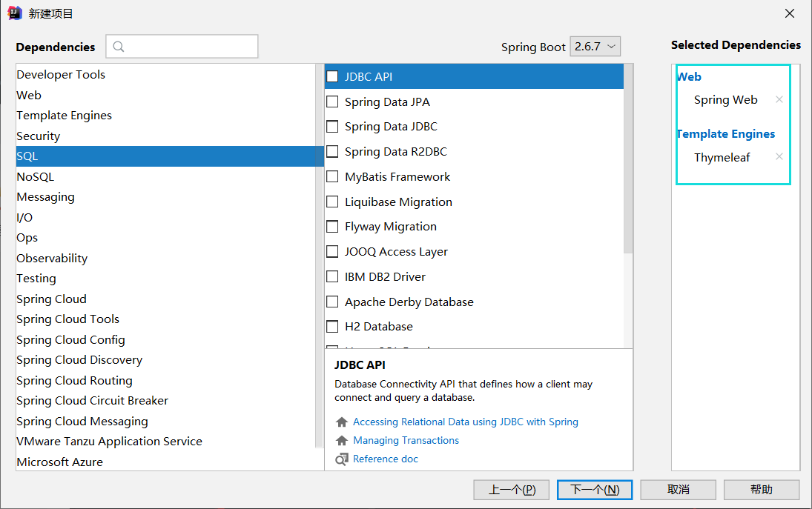Click the IntelliJ IDEA logo in title bar
The image size is (812, 509).
click(x=15, y=13)
